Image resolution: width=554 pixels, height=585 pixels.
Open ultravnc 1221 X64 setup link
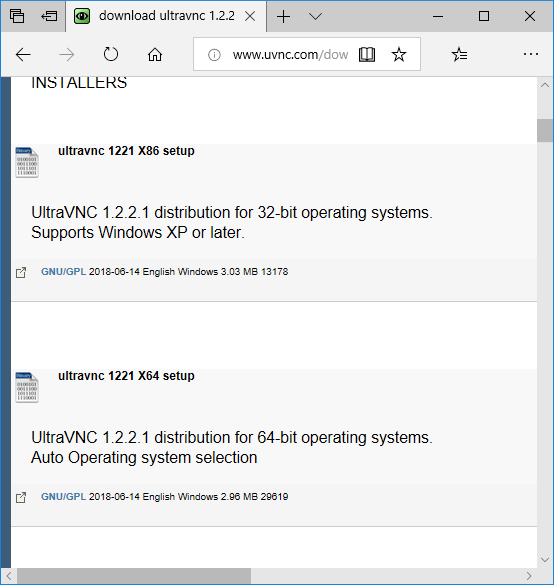[126, 376]
